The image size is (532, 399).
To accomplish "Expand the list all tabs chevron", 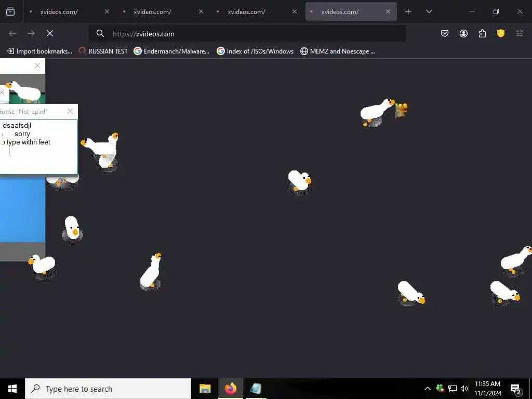I will 429,11.
